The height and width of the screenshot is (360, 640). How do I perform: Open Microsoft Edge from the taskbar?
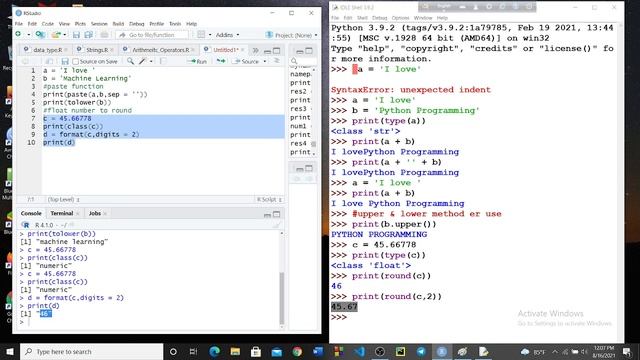[x=214, y=351]
